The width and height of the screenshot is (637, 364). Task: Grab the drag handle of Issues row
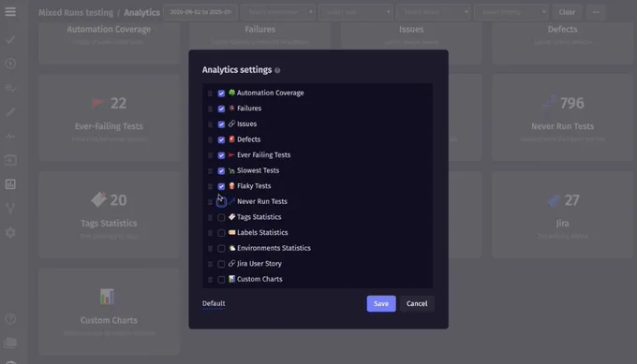pyautogui.click(x=210, y=124)
